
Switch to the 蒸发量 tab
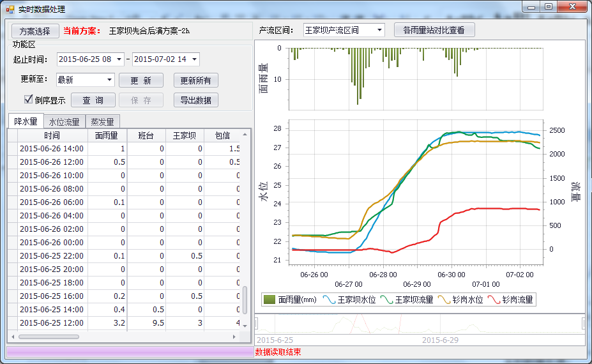point(103,121)
